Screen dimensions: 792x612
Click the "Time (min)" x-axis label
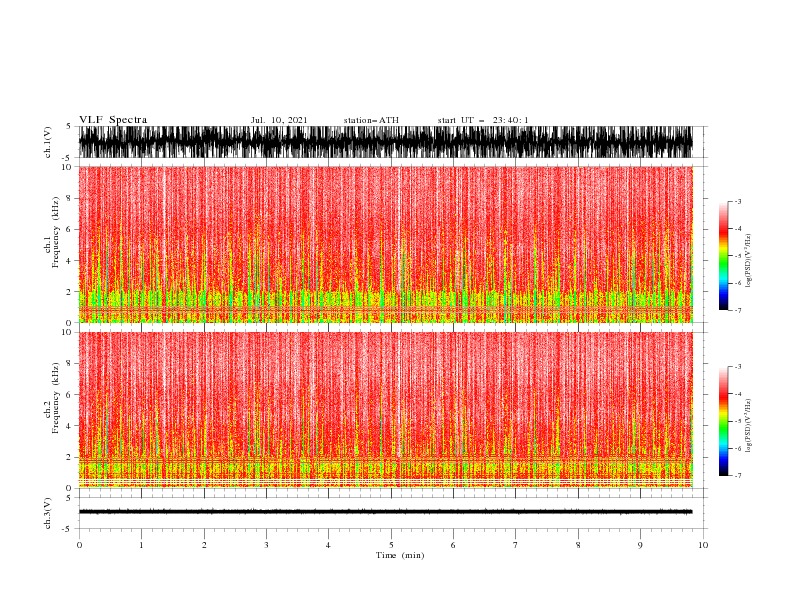[x=400, y=555]
